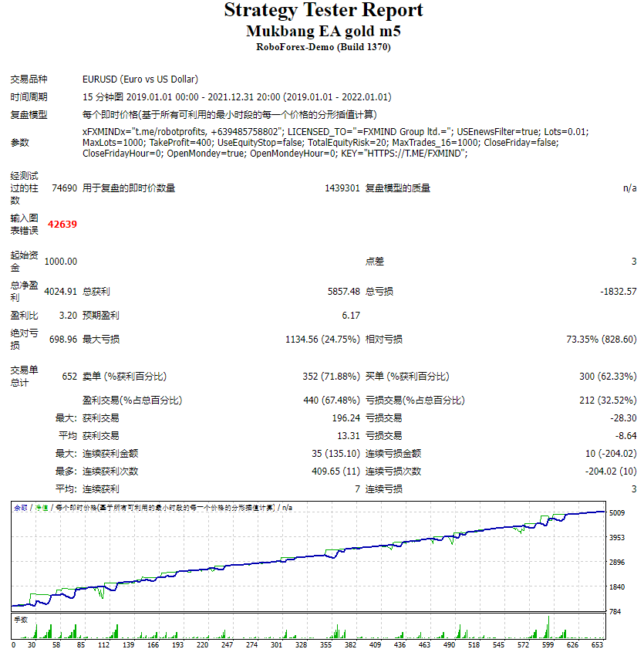Click absolute drawdown value 698.96
644x649 pixels.
tap(63, 340)
